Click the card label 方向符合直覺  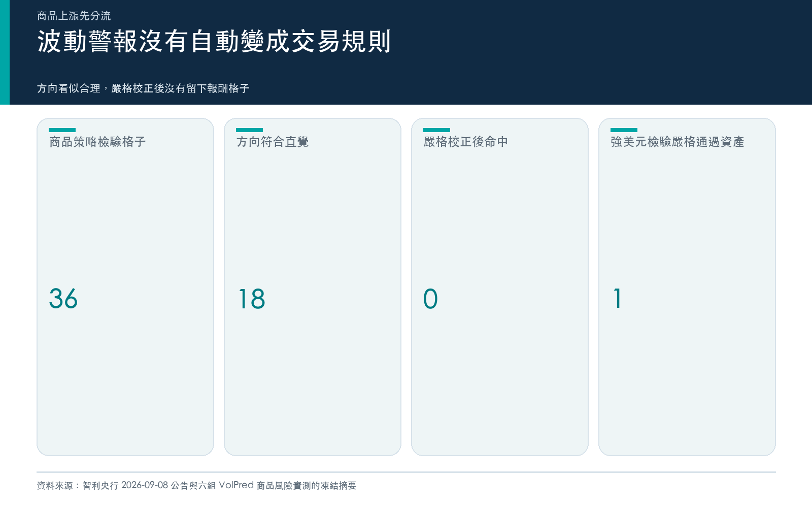click(x=273, y=142)
